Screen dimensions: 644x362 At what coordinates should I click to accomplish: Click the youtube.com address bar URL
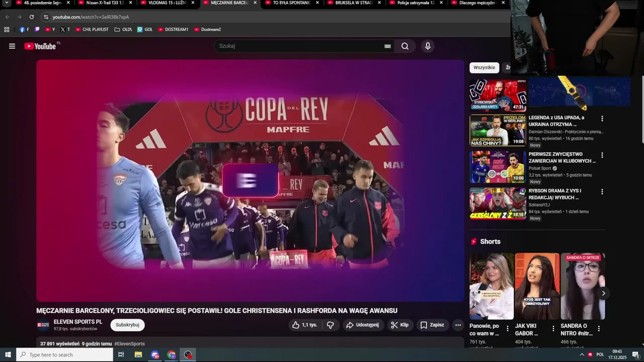pyautogui.click(x=91, y=17)
